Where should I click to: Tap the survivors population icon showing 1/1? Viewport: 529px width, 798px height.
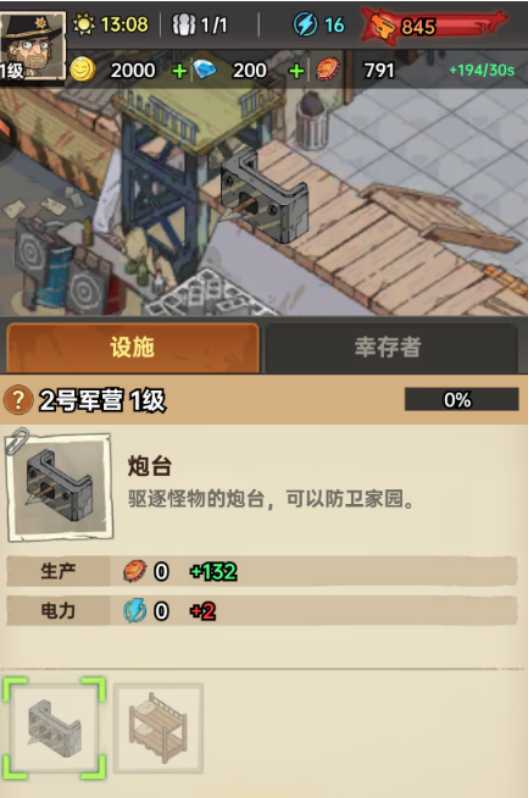point(183,24)
